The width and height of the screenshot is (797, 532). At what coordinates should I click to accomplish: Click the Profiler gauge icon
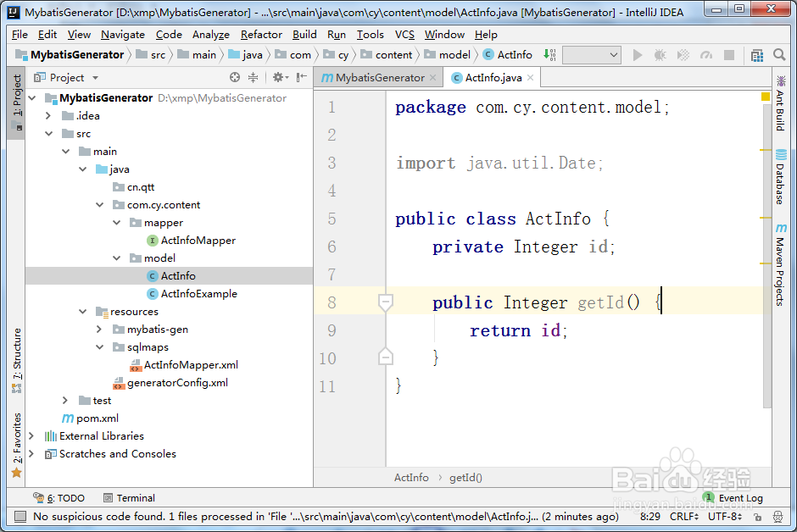click(x=706, y=55)
